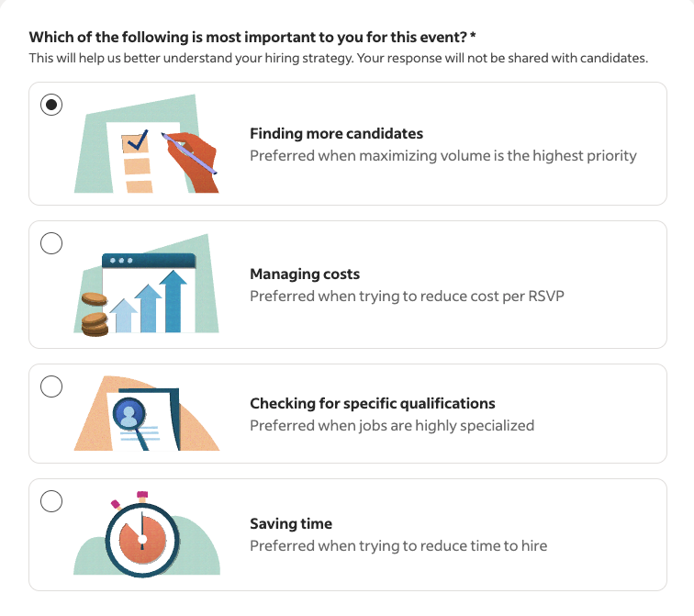
Task: Click the stacked coins in Managing costs image
Action: (x=95, y=314)
